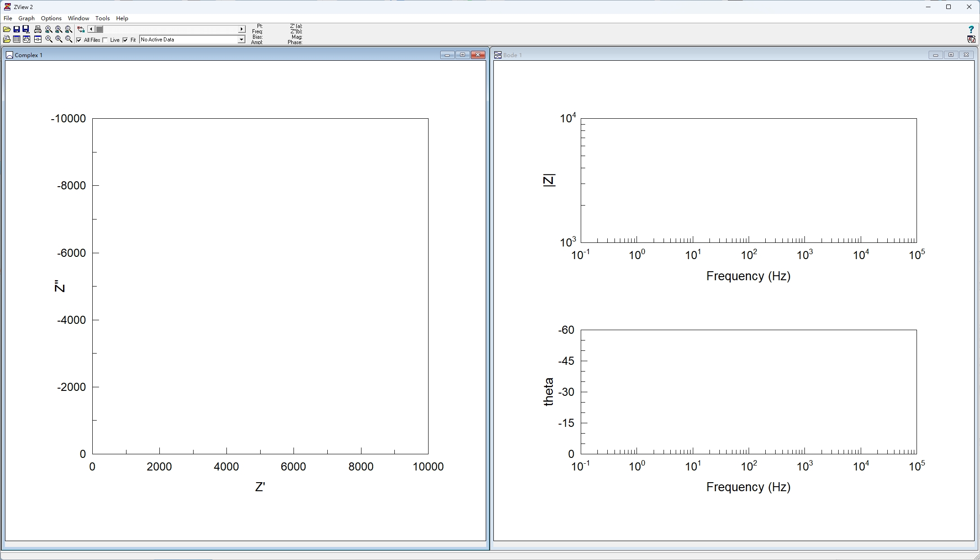Screen dimensions: 980x560
Task: Open the Options menu
Action: coord(51,18)
